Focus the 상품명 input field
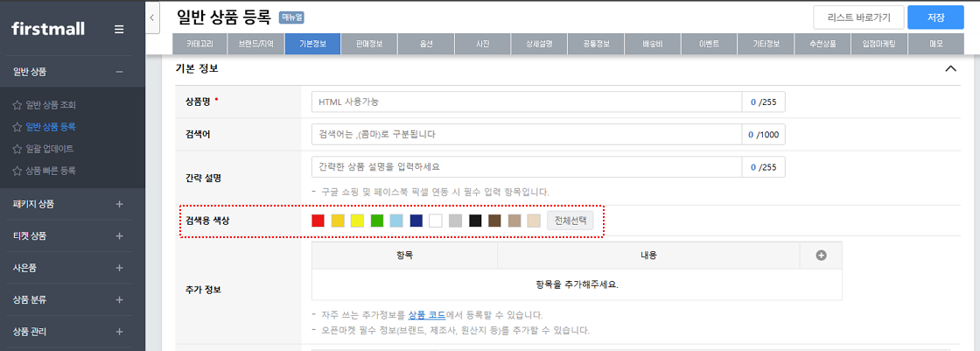This screenshot has width=980, height=351. coord(526,102)
